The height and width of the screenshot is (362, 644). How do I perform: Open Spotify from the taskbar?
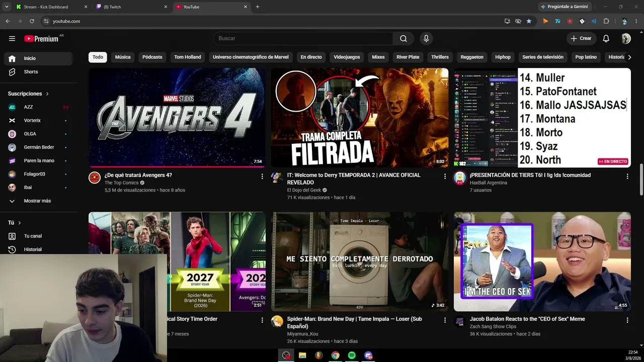click(352, 355)
